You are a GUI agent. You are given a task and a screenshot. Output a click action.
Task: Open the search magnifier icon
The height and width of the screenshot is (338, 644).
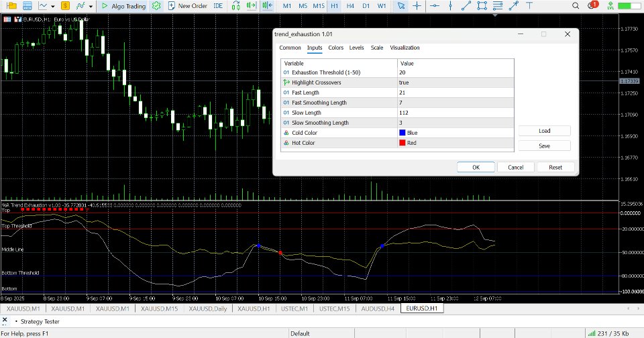577,6
